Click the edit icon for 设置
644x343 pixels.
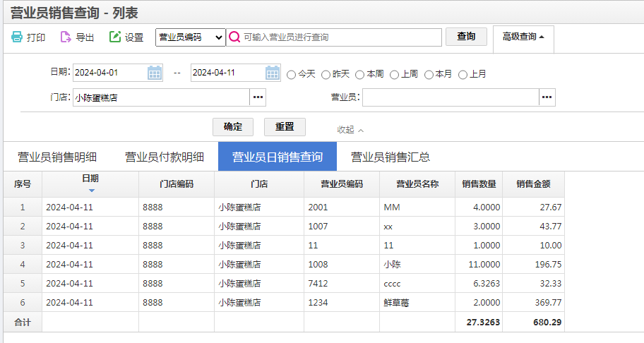(115, 37)
